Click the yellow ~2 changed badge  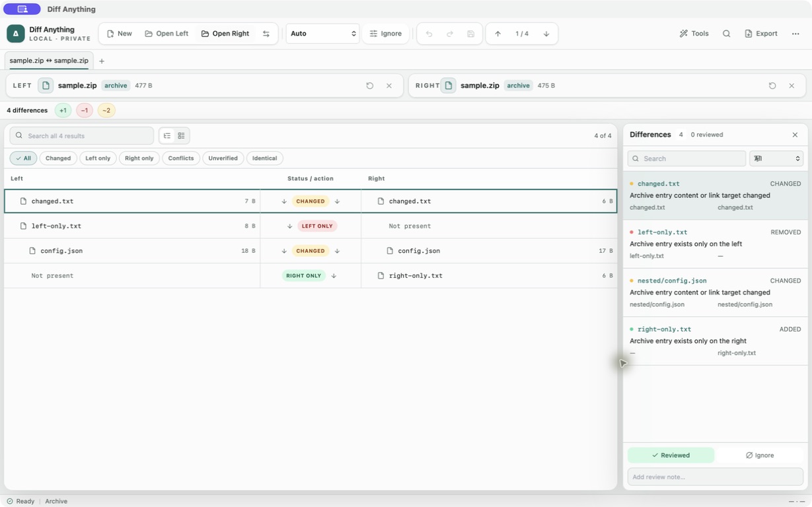pyautogui.click(x=106, y=110)
